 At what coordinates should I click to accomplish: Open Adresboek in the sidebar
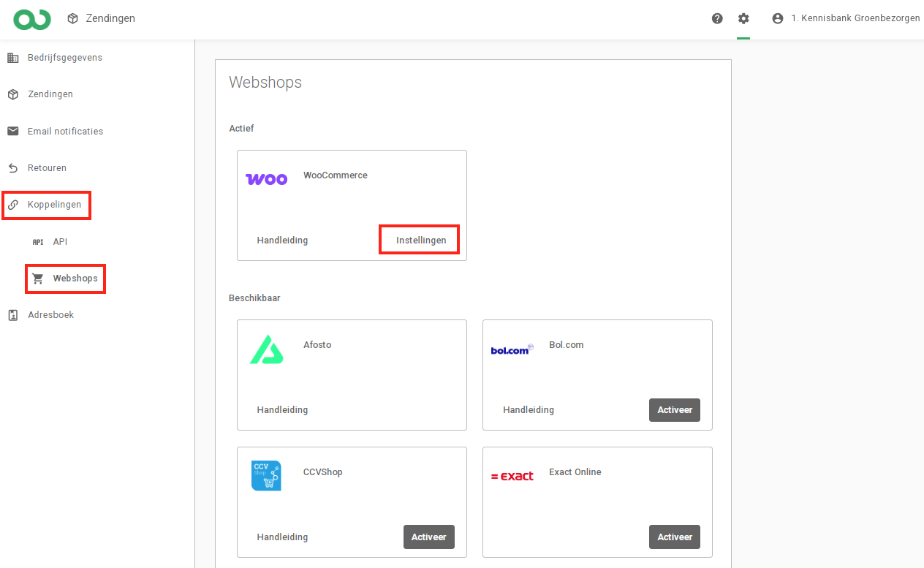point(50,315)
